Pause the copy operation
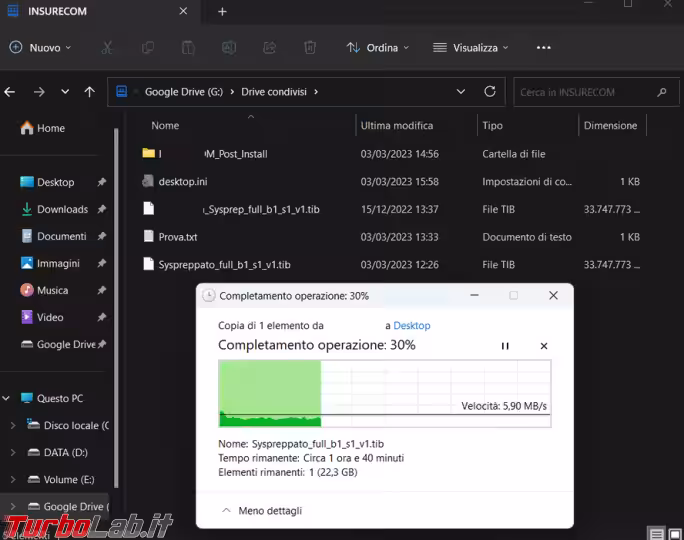The image size is (684, 540). 505,346
